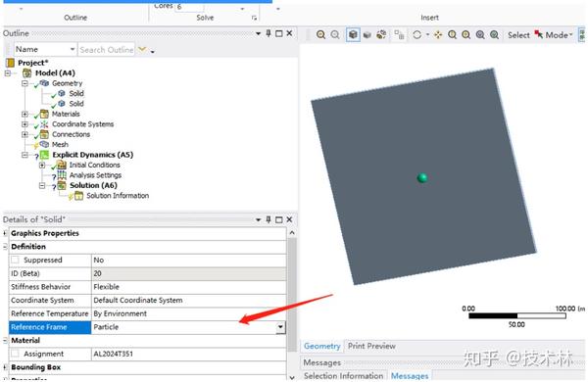The image size is (588, 382).
Task: Click the Zoom tool magnifier
Action: (x=452, y=35)
